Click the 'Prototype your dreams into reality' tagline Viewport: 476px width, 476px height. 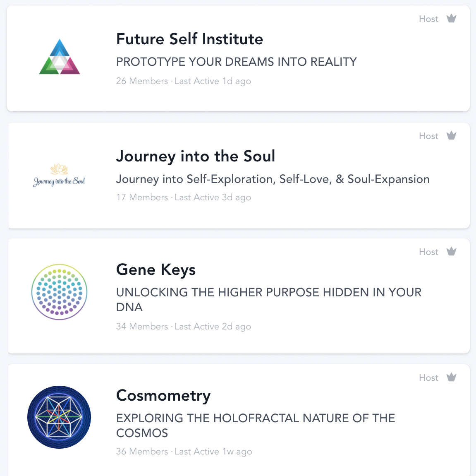(237, 62)
